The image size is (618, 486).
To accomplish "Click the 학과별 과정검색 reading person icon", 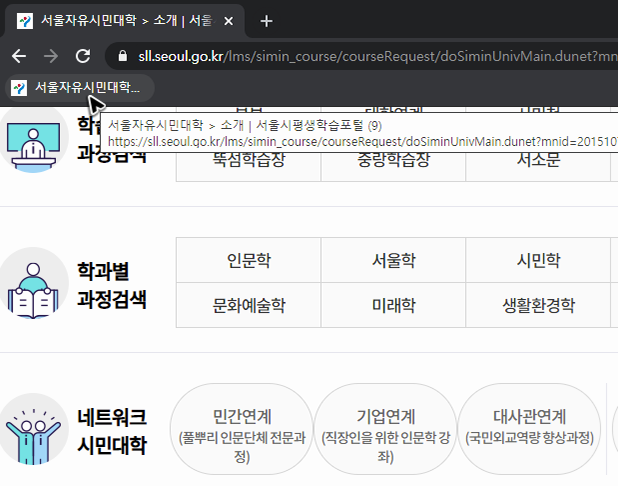I will 34,283.
